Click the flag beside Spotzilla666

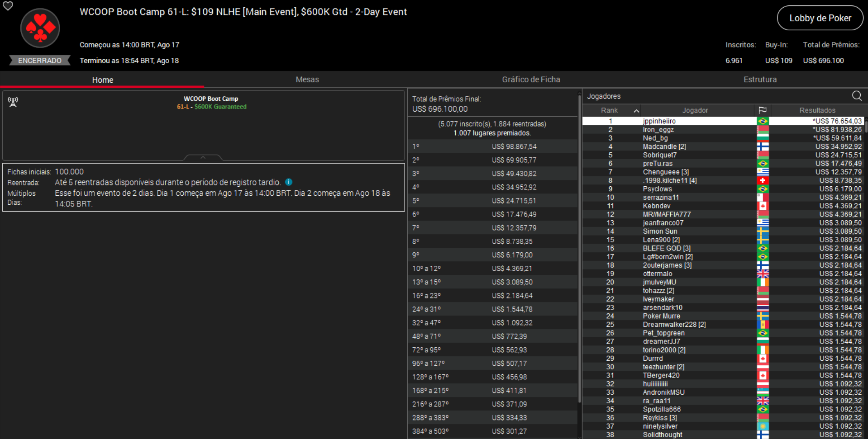[x=763, y=410]
